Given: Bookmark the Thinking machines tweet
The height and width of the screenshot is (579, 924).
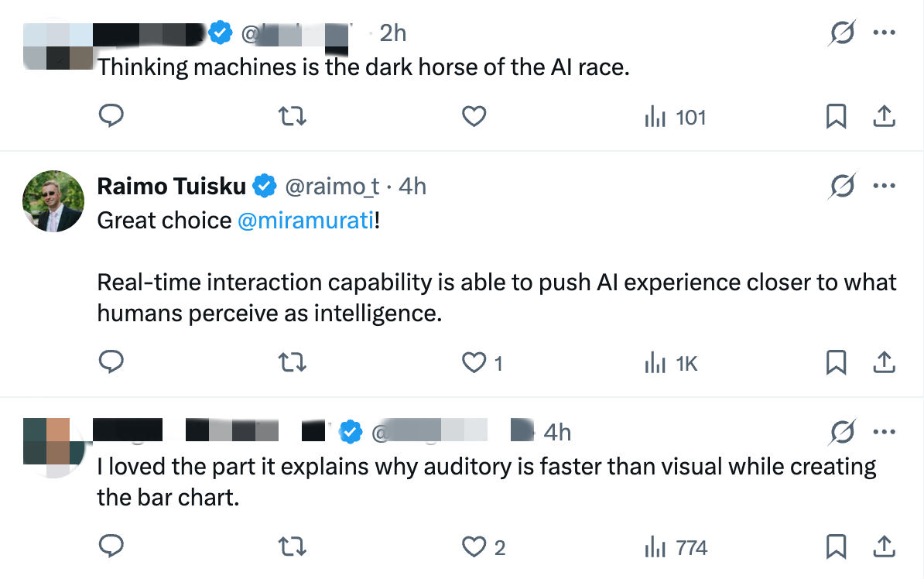Looking at the screenshot, I should click(836, 116).
